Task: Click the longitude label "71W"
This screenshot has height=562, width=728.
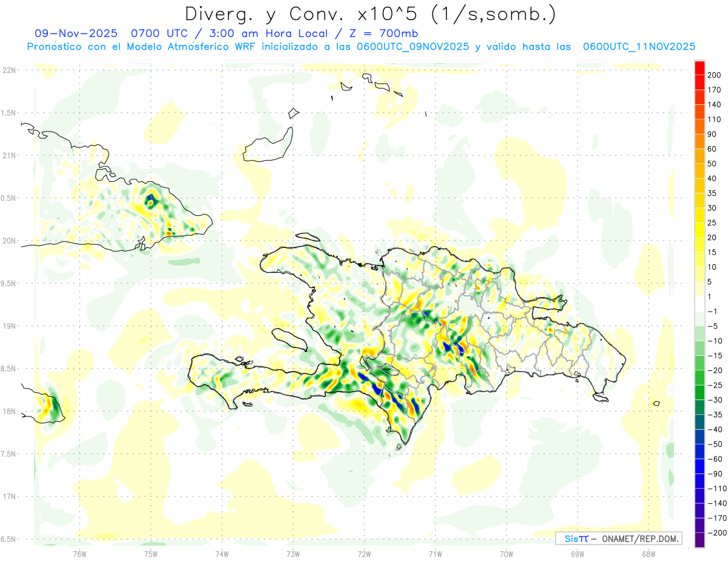Action: pyautogui.click(x=435, y=554)
